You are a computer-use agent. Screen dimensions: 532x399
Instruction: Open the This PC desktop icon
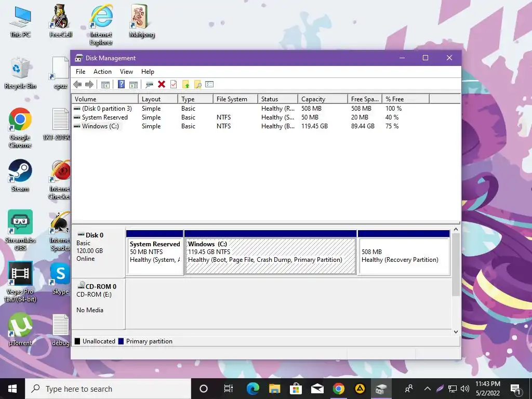pyautogui.click(x=20, y=22)
